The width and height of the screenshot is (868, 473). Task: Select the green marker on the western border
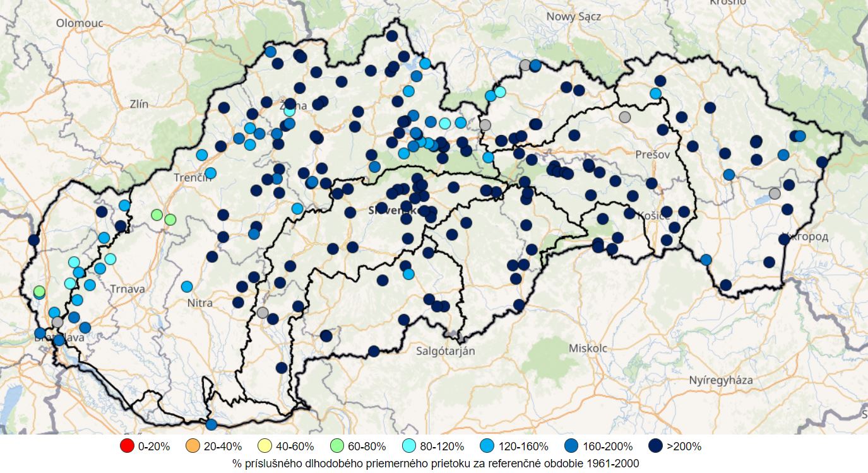click(39, 292)
